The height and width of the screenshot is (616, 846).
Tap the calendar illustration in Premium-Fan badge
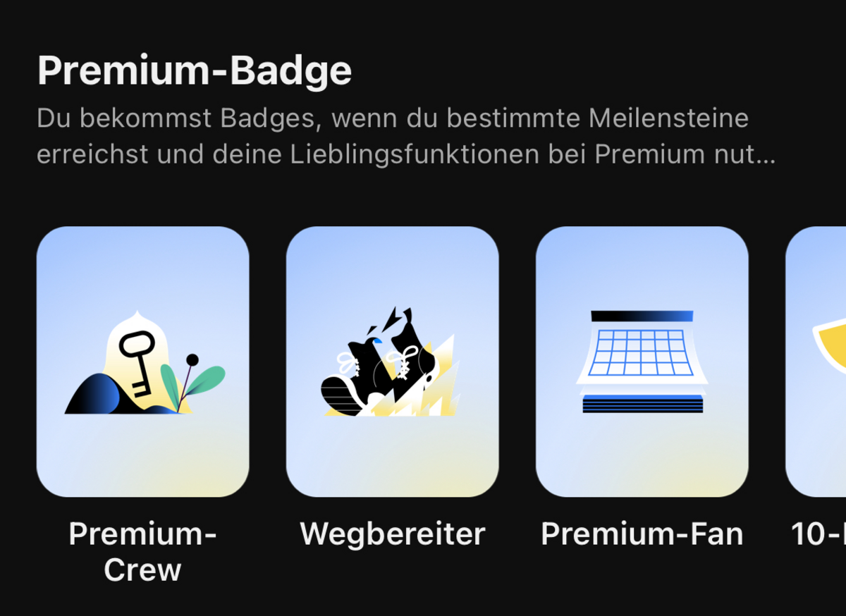pos(642,362)
